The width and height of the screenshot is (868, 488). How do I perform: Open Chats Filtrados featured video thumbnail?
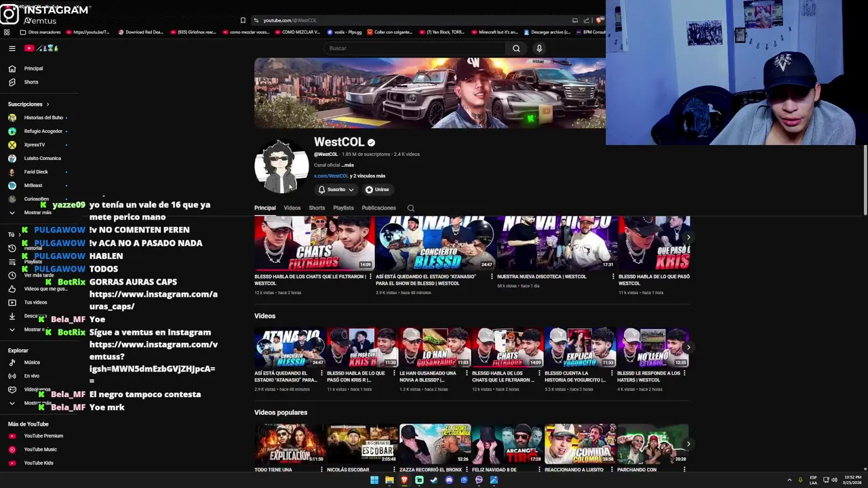[314, 243]
